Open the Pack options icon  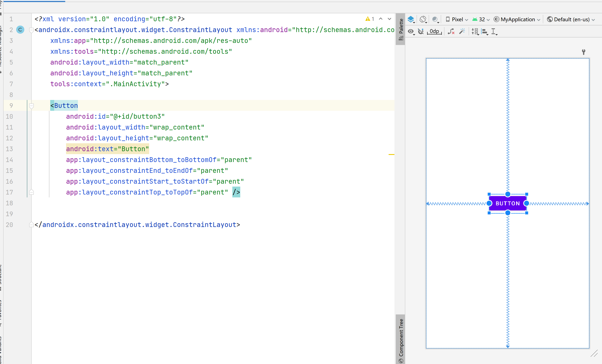[x=475, y=31]
